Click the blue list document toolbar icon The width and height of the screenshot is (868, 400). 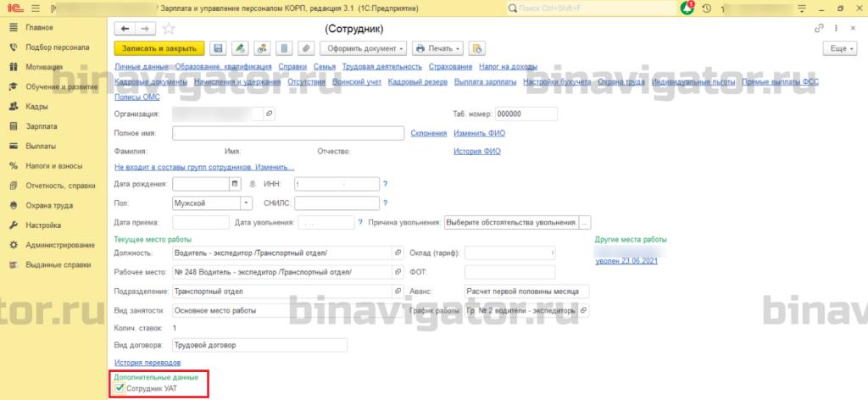[284, 48]
